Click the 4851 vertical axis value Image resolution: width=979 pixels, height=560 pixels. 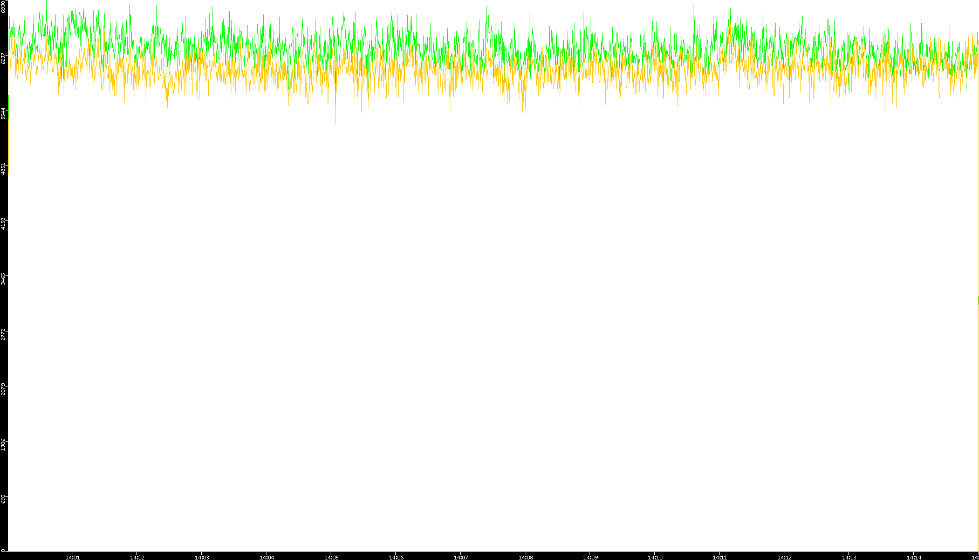(x=3, y=169)
